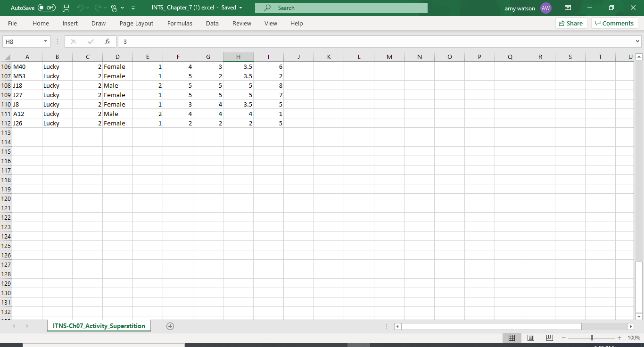Select column H header
The width and height of the screenshot is (644, 347).
tap(238, 57)
